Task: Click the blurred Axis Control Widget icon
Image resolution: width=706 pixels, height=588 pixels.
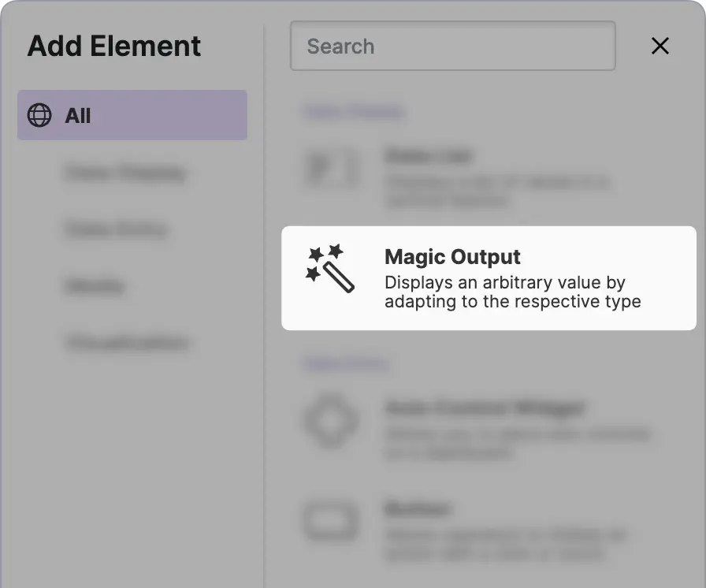Action: tap(332, 421)
